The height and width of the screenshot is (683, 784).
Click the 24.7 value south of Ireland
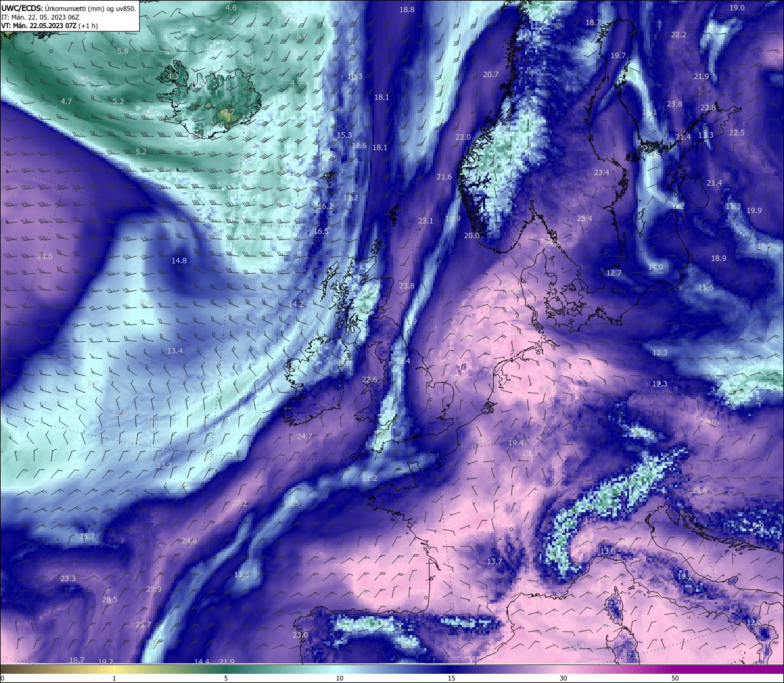pos(304,437)
